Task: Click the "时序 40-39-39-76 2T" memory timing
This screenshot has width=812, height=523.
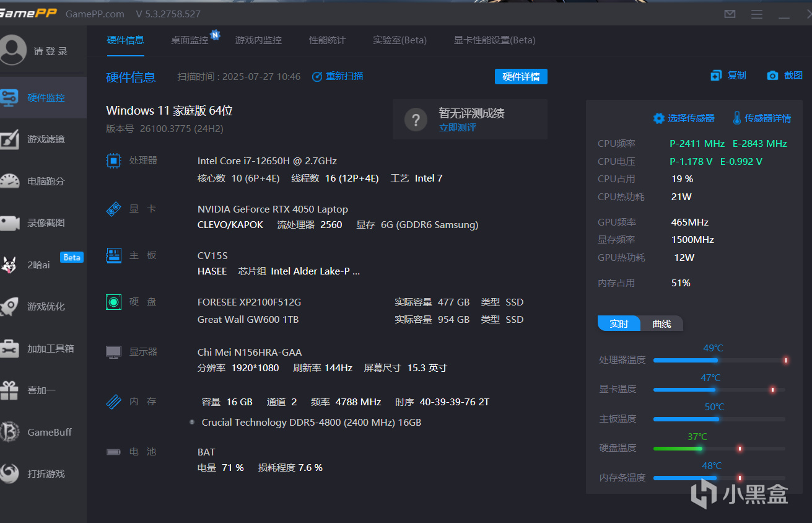Action: click(x=442, y=402)
